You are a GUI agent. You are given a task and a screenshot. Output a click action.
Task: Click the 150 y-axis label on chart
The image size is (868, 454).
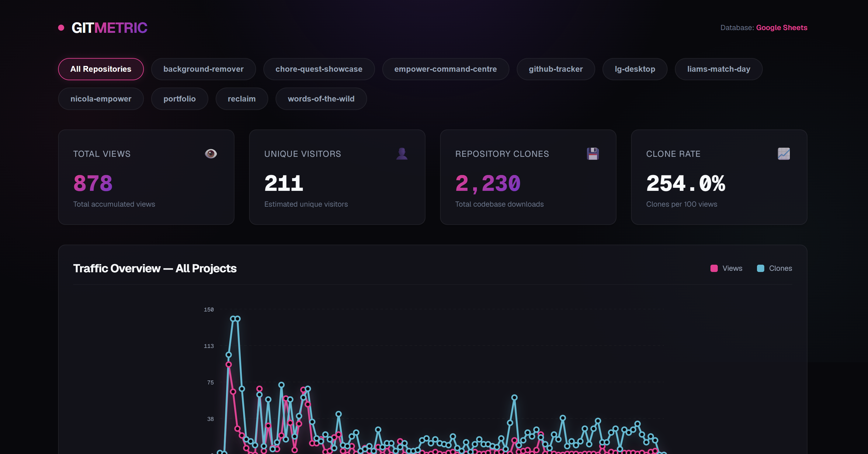tap(209, 310)
